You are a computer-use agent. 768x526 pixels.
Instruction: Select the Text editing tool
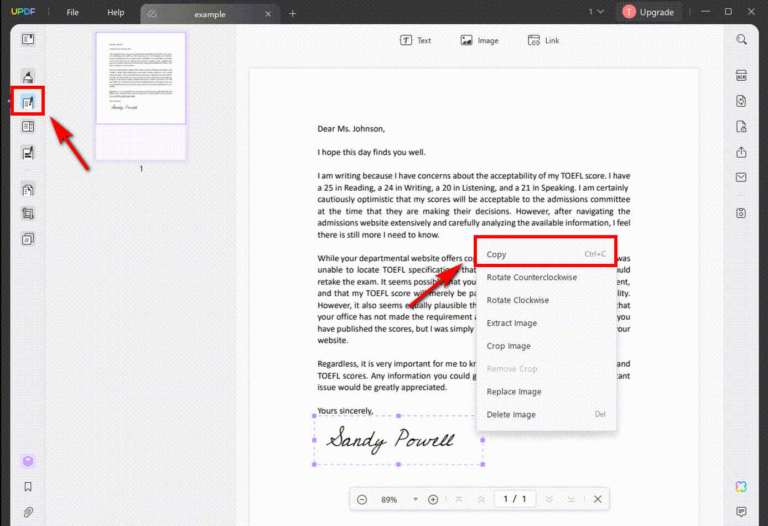[x=415, y=41]
